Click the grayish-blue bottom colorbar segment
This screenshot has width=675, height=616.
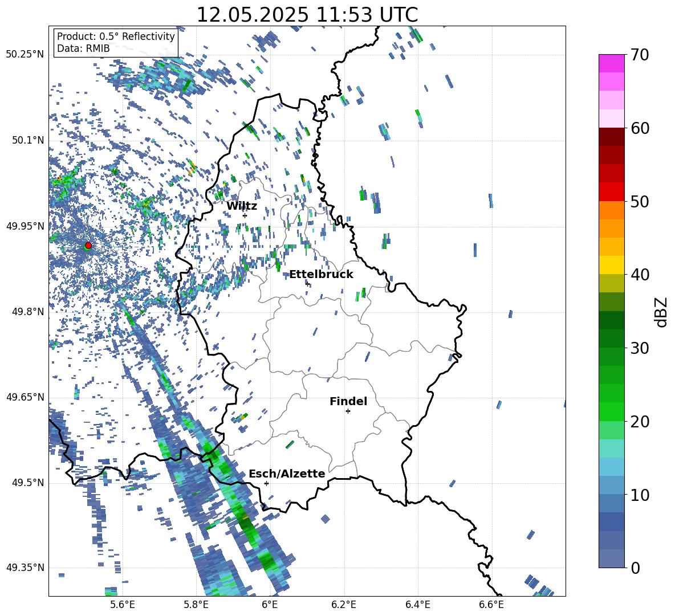[x=611, y=558]
